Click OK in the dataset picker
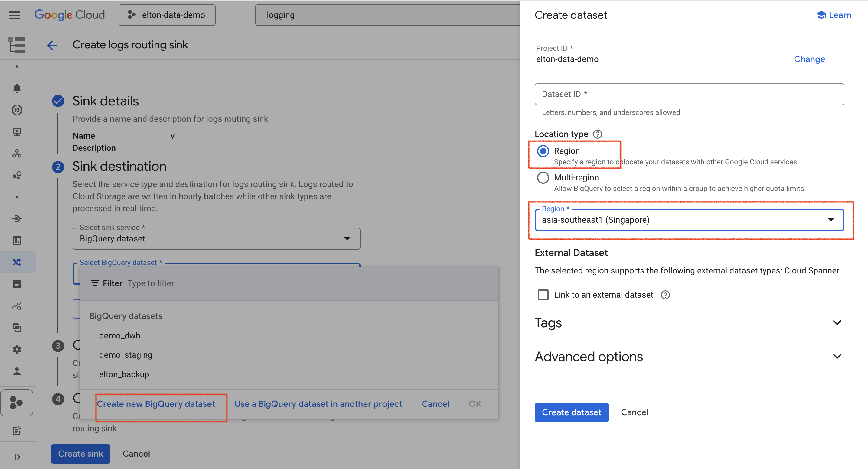This screenshot has width=868, height=469. click(475, 404)
